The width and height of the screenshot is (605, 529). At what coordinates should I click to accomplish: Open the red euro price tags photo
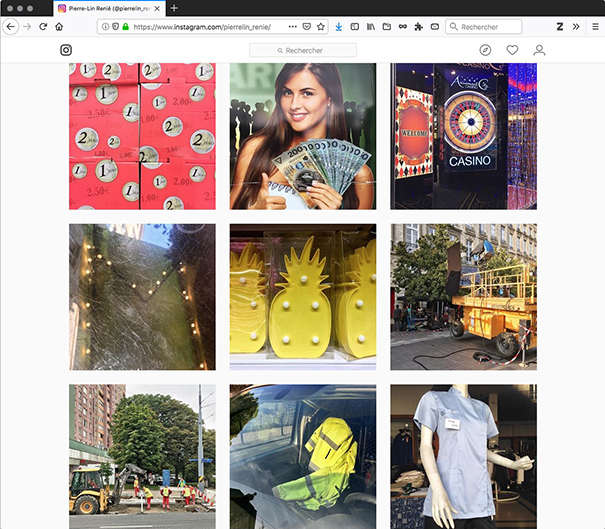(142, 136)
